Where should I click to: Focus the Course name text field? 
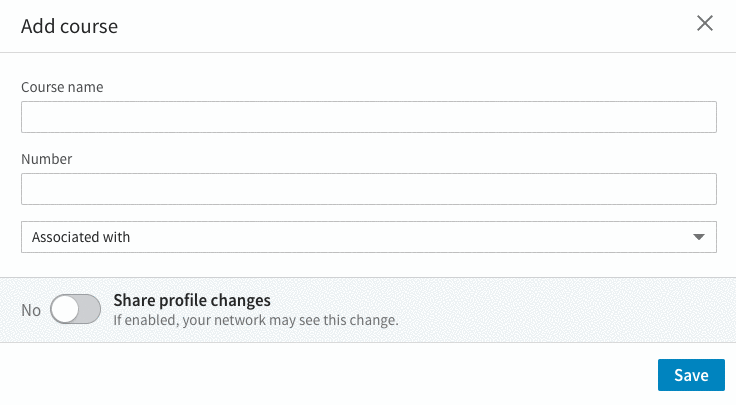tap(368, 117)
